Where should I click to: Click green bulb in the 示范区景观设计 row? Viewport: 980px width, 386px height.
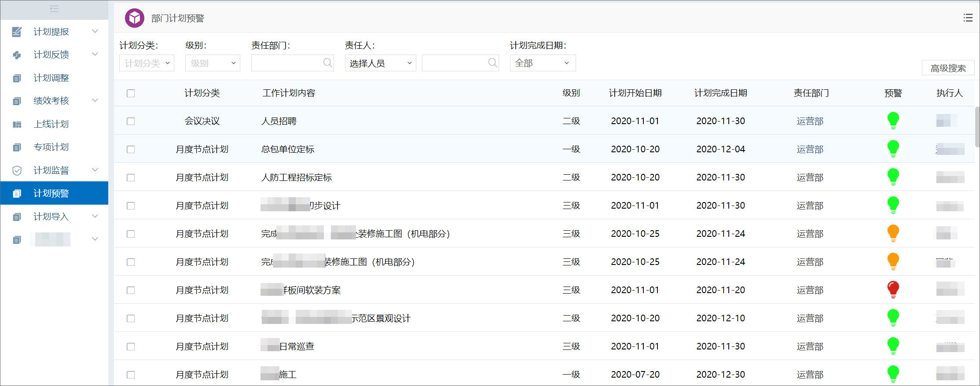[893, 318]
